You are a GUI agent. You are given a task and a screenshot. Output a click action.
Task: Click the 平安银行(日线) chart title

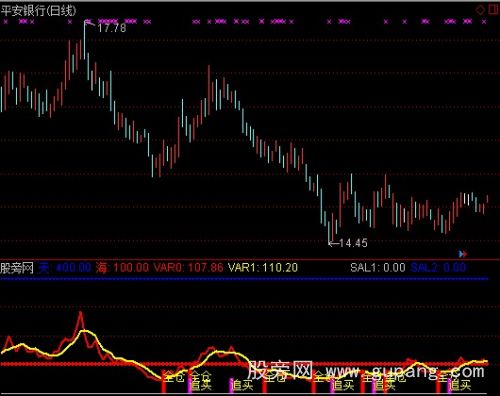(38, 11)
